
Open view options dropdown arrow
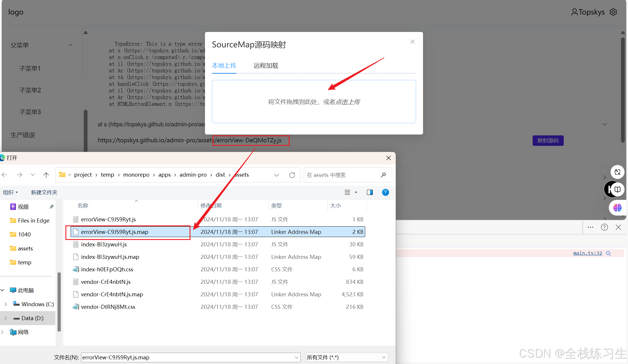356,192
